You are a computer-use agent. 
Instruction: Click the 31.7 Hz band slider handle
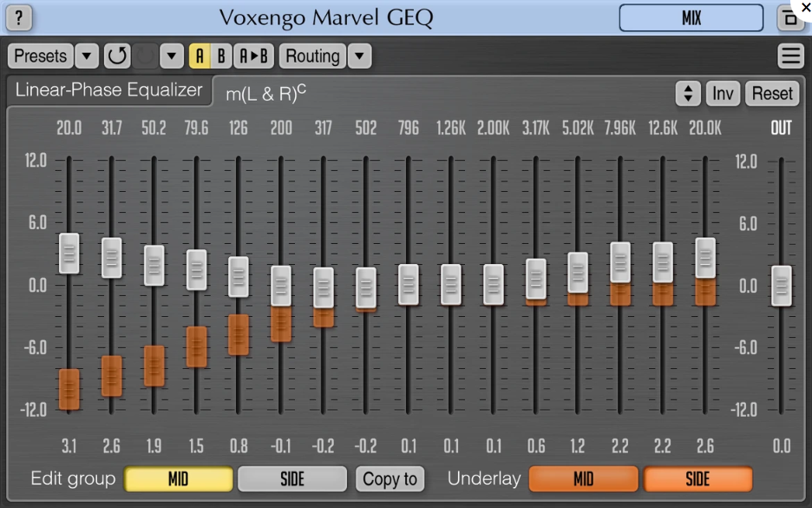[x=111, y=258]
